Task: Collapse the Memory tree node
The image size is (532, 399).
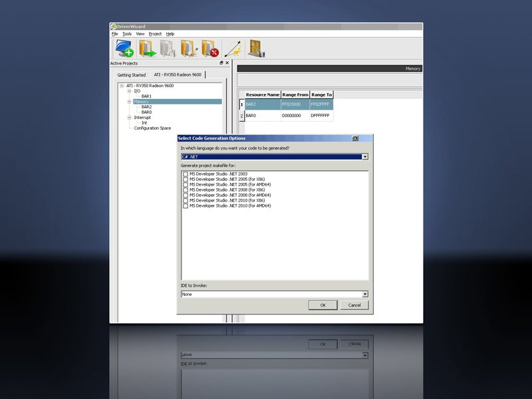Action: [x=129, y=102]
